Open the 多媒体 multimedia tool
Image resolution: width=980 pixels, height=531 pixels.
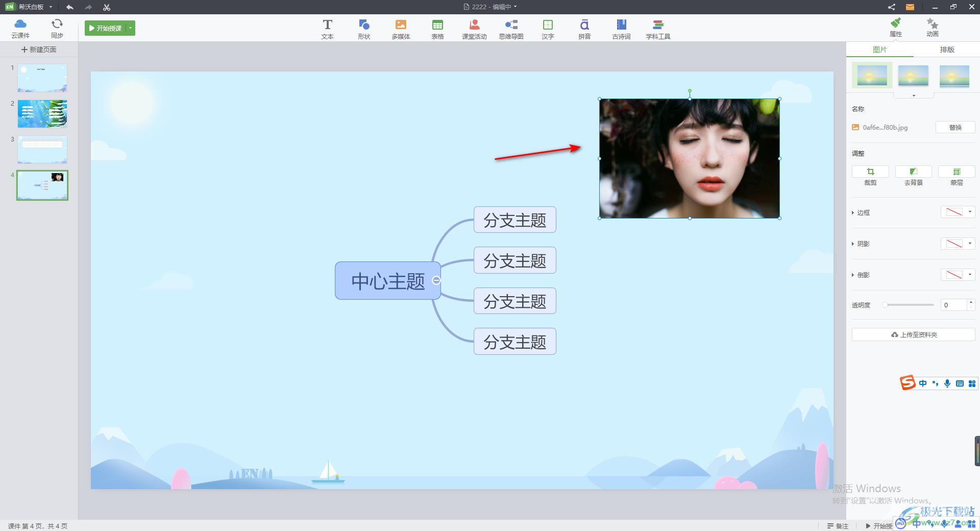401,29
